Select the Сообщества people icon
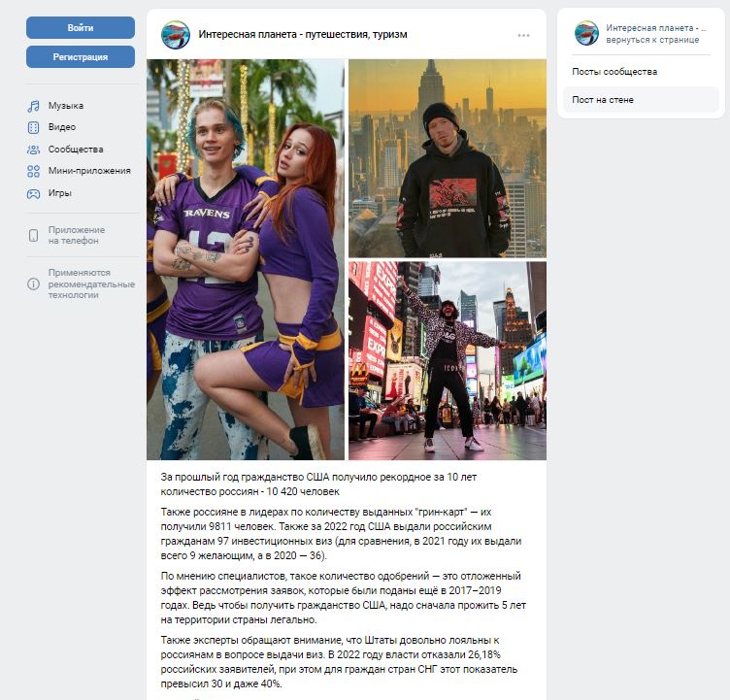This screenshot has height=700, width=730. pos(33,150)
